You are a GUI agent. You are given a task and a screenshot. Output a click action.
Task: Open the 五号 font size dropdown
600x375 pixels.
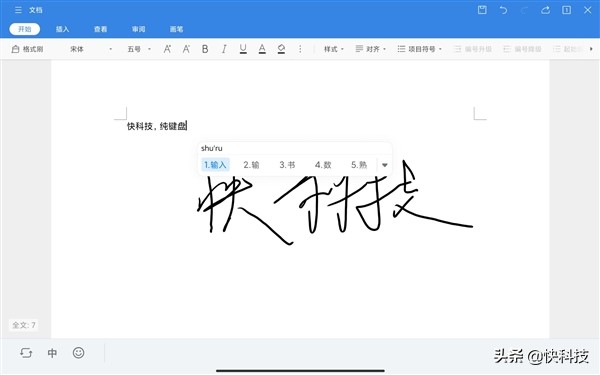(x=139, y=49)
